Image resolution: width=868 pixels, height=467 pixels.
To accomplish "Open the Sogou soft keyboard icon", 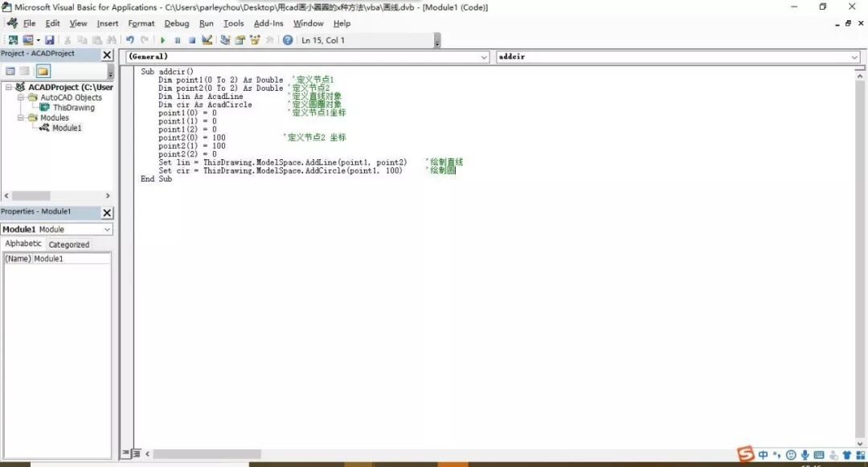I will (819, 455).
